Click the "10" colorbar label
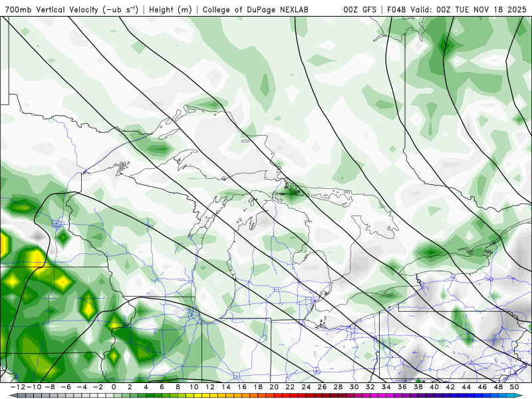 pyautogui.click(x=194, y=387)
